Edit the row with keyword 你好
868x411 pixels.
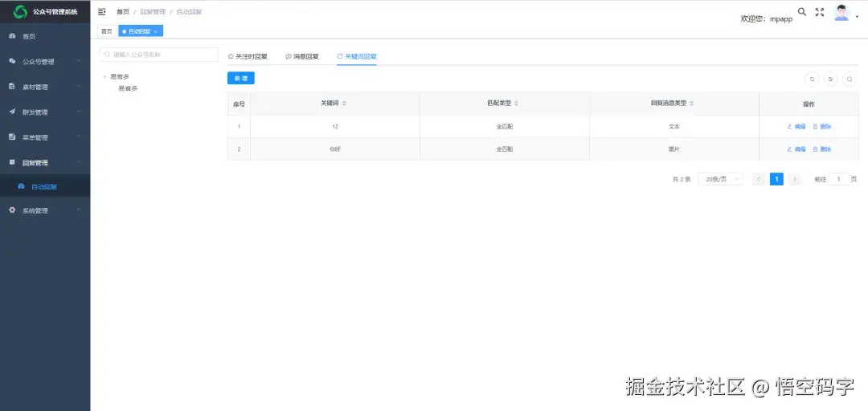(796, 149)
